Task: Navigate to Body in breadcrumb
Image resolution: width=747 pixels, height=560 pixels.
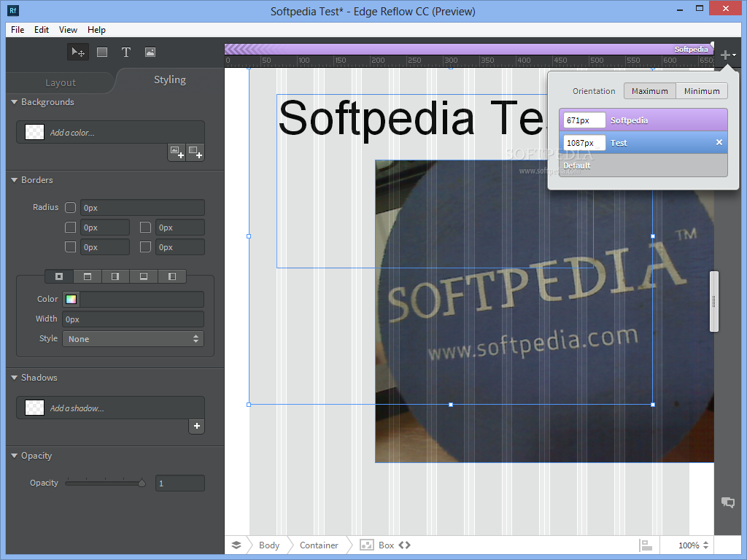Action: point(269,545)
